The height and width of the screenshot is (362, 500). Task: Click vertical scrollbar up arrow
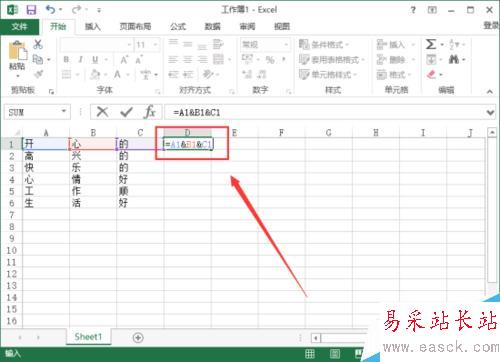[x=492, y=133]
